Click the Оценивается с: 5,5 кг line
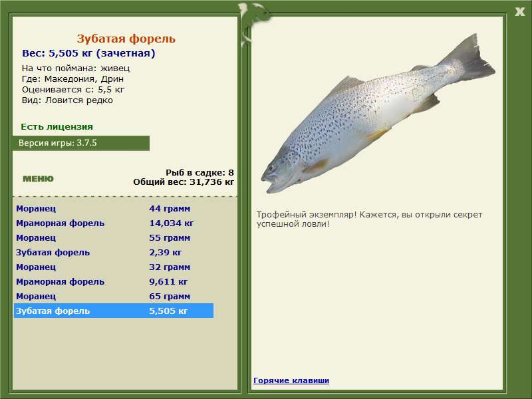This screenshot has height=399, width=532. coord(73,90)
